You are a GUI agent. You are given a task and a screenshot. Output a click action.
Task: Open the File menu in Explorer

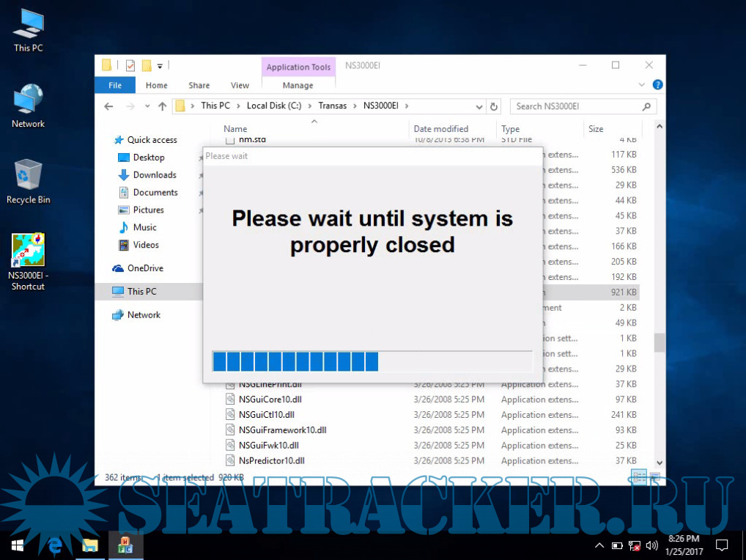115,85
